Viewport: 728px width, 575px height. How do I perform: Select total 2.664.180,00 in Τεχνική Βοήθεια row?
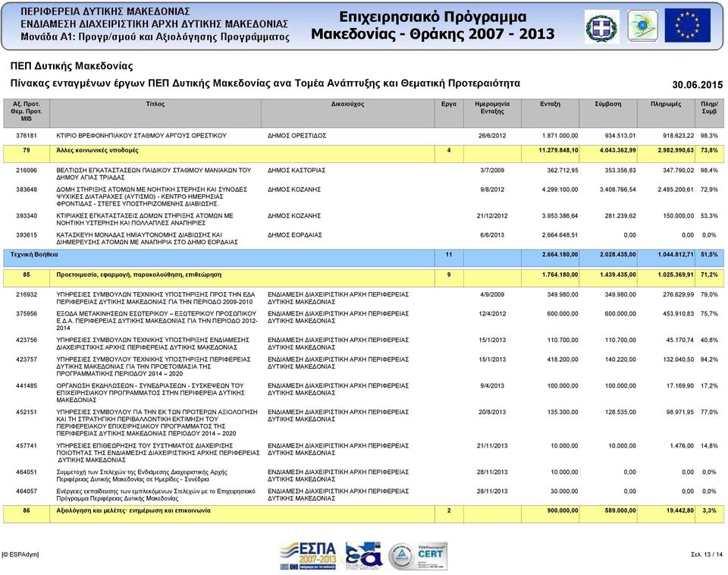point(560,255)
